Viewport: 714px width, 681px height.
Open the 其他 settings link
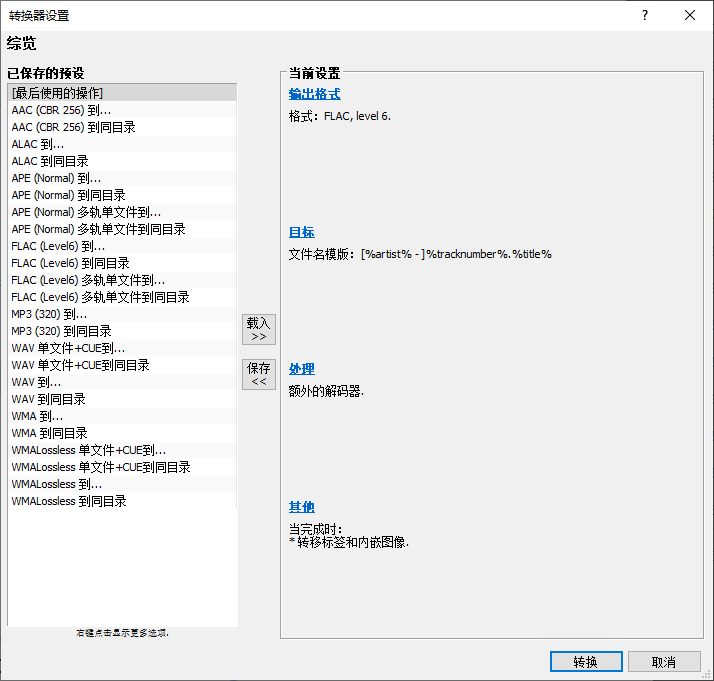[301, 507]
